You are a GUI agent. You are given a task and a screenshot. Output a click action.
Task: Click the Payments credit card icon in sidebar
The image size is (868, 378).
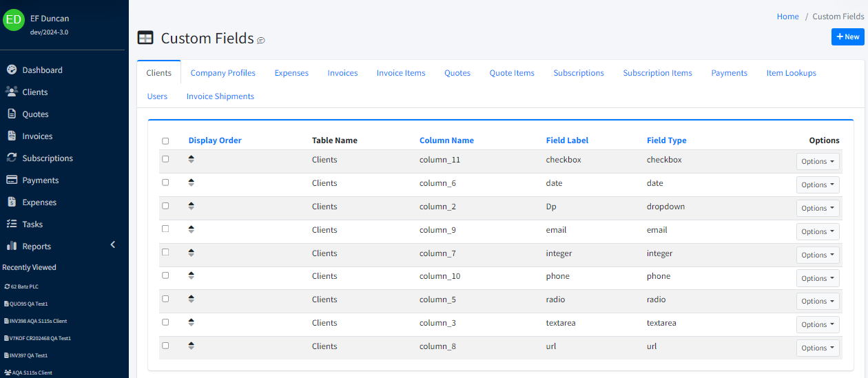11,180
